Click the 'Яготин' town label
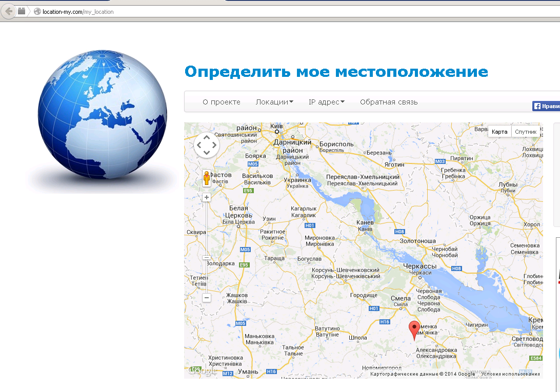 pyautogui.click(x=394, y=164)
